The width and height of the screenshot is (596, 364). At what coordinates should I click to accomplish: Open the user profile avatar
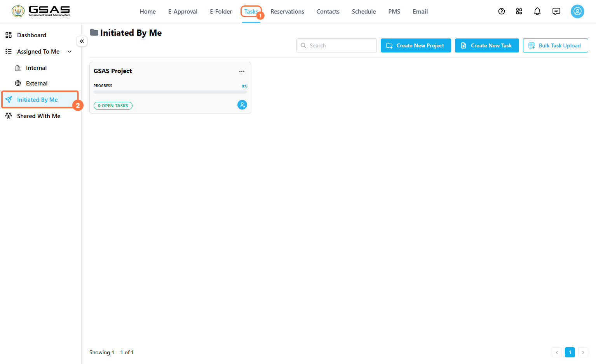[x=577, y=11]
